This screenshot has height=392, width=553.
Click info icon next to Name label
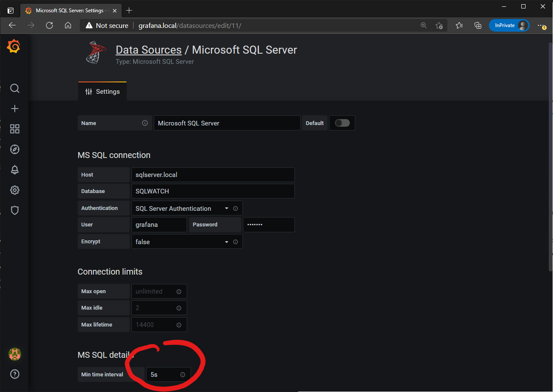tap(145, 123)
